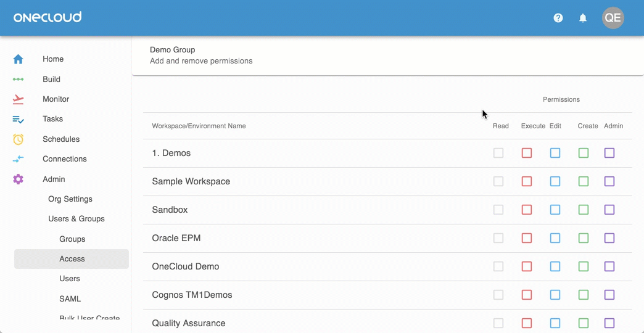Open the Schedules section
Screen dimensions: 644x333
[61, 139]
